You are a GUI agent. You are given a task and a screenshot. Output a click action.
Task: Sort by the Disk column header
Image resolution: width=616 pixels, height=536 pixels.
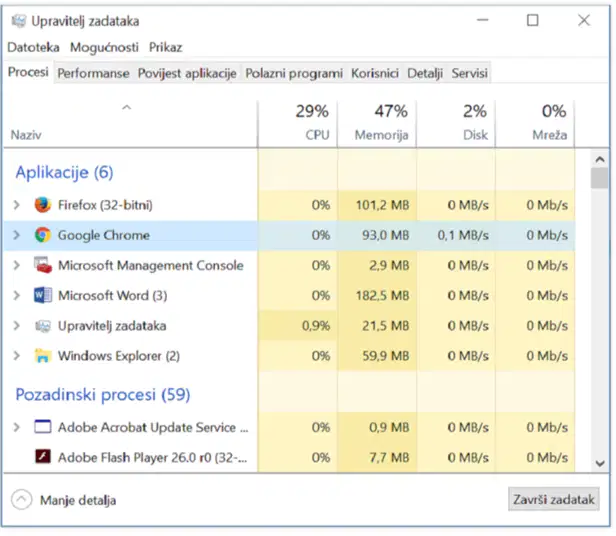tap(456, 123)
